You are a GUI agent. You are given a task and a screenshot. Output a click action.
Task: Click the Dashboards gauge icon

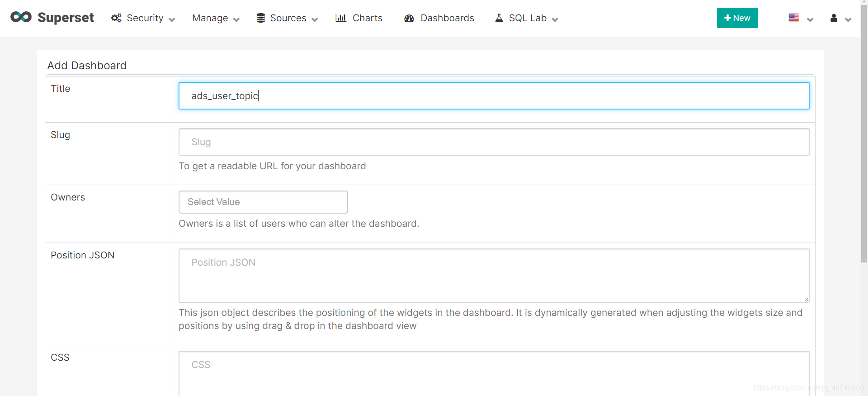tap(409, 18)
